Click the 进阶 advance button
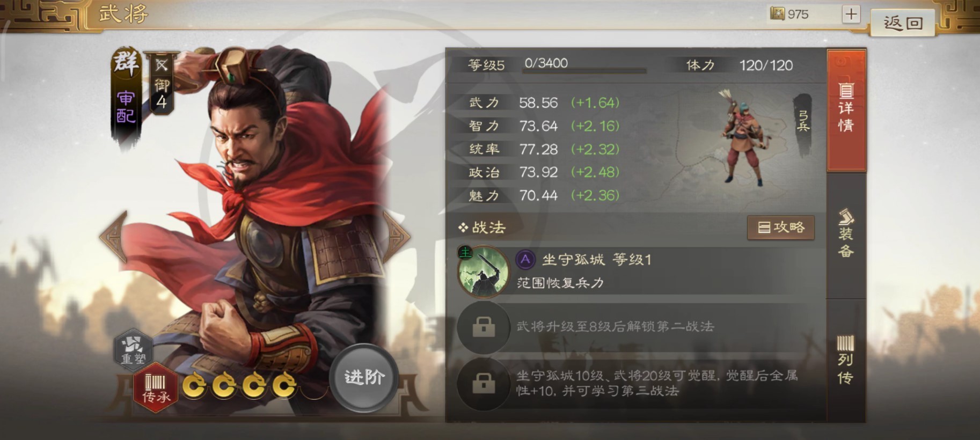Viewport: 980px width, 440px height. 364,377
